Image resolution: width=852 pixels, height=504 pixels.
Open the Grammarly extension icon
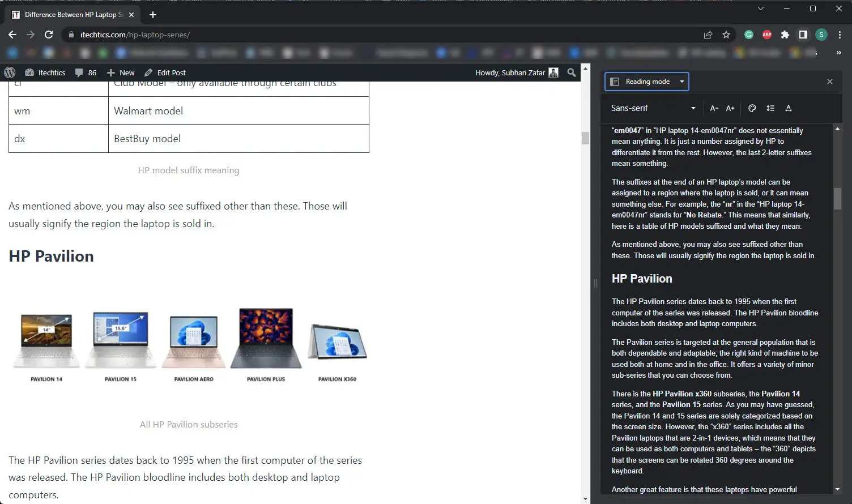(x=749, y=35)
